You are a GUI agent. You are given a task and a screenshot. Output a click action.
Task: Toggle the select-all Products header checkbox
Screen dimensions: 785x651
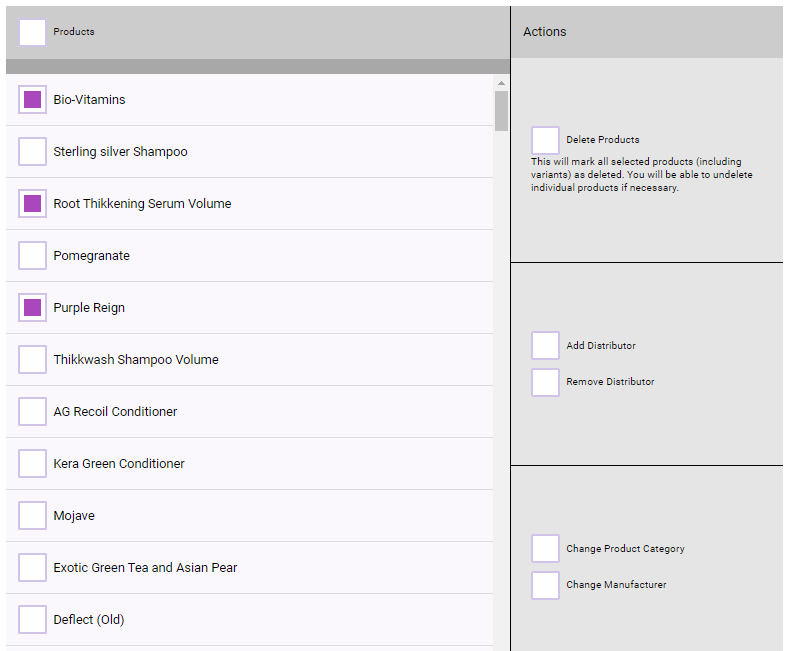click(x=32, y=32)
